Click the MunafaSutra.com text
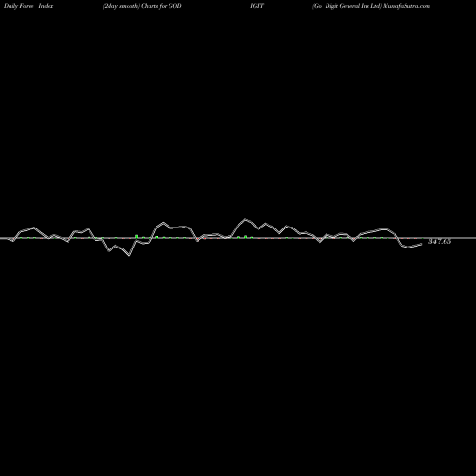 click(x=407, y=6)
